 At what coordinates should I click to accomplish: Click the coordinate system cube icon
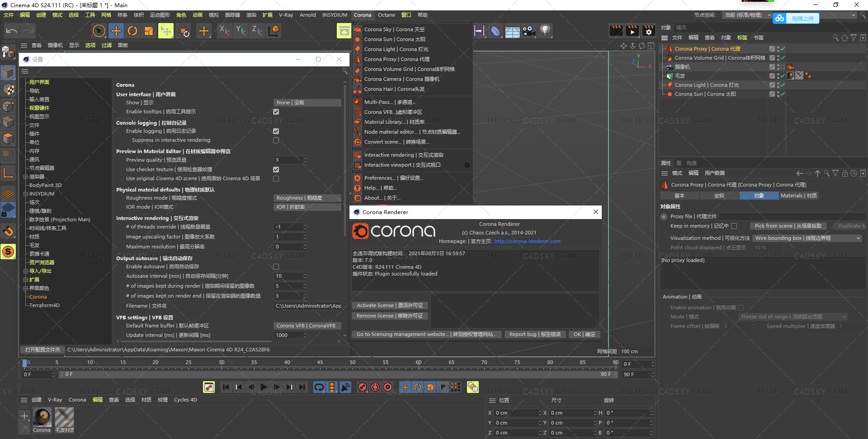tap(274, 30)
